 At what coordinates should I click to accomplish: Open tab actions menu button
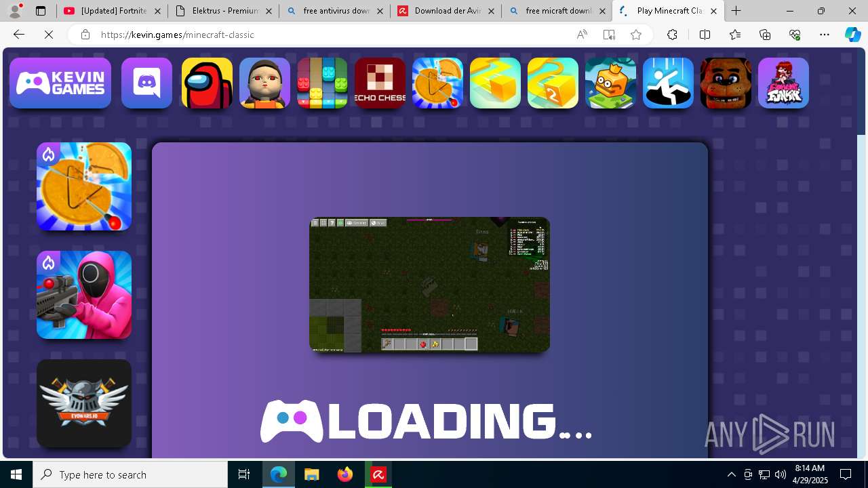(x=41, y=11)
